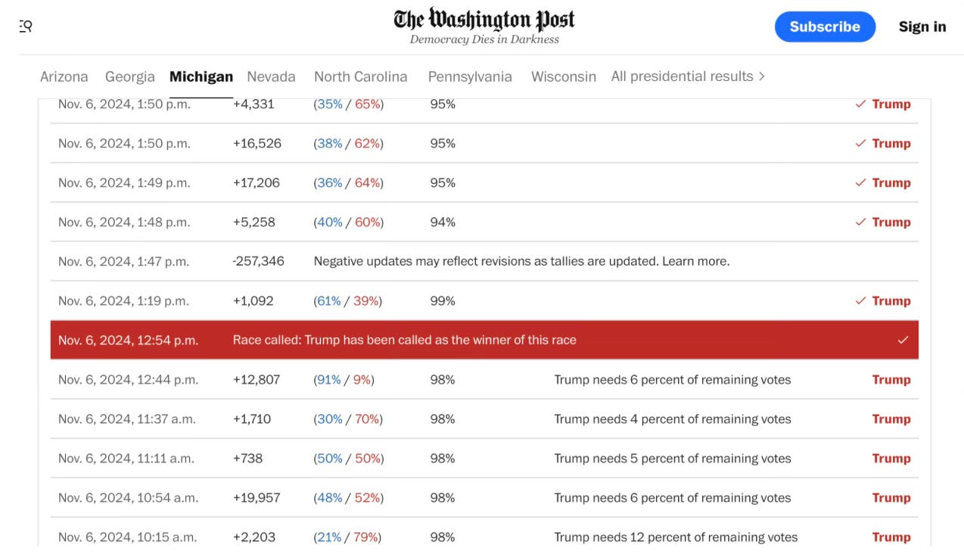The image size is (964, 560).
Task: Click the Subscribe button
Action: click(x=825, y=26)
